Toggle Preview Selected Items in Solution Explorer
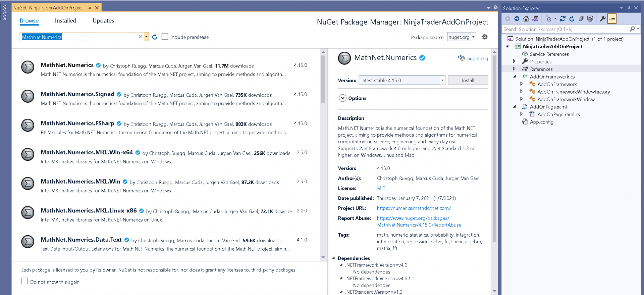 coord(612,19)
